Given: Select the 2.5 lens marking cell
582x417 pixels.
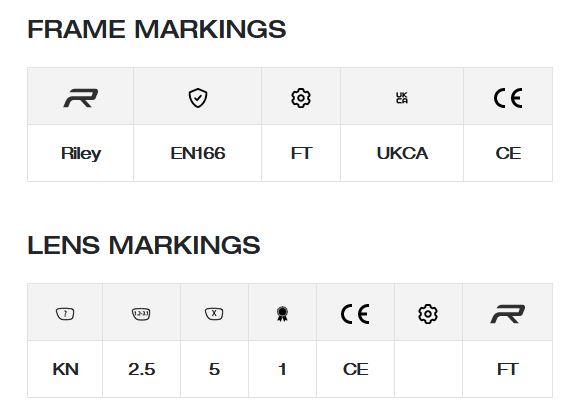Looking at the screenshot, I should pos(141,369).
